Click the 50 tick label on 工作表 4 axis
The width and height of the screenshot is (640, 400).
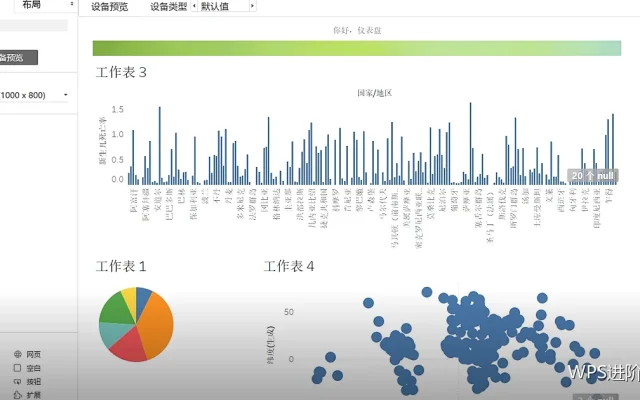[289, 312]
